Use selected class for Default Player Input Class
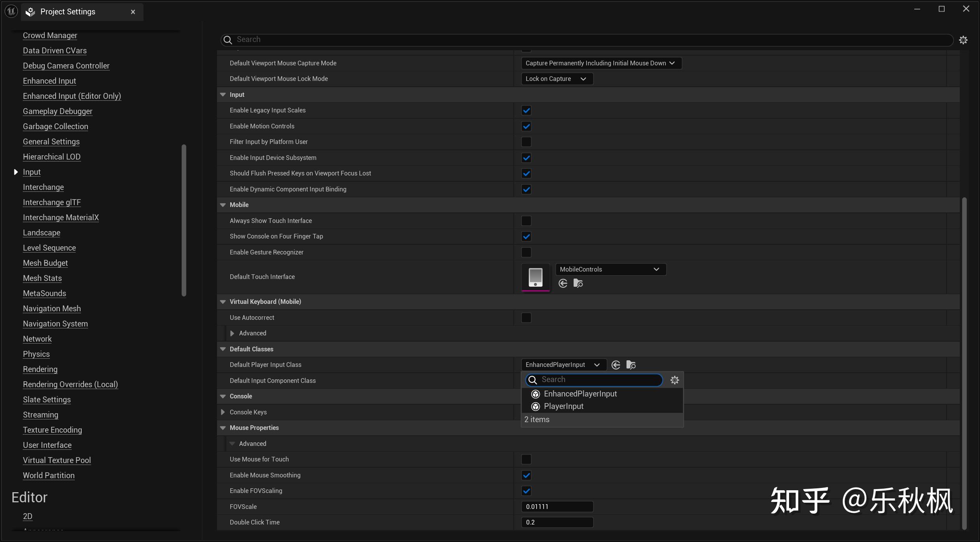980x542 pixels. (616, 365)
